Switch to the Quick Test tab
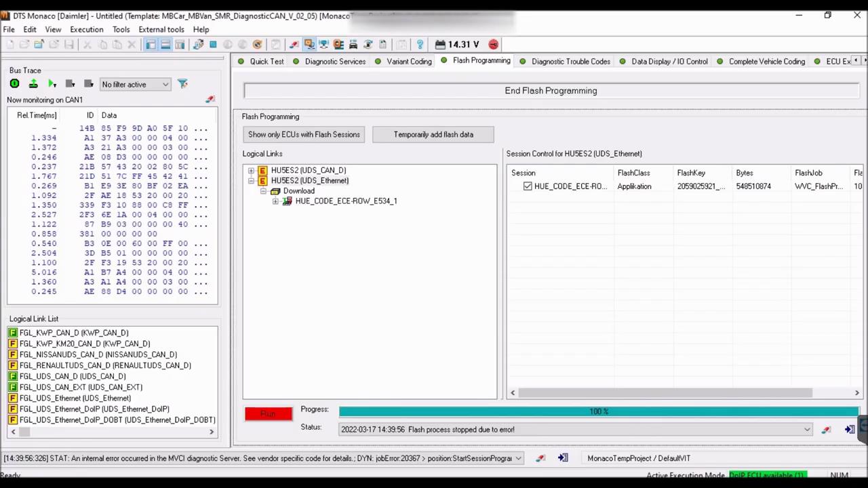The image size is (868, 488). 267,62
